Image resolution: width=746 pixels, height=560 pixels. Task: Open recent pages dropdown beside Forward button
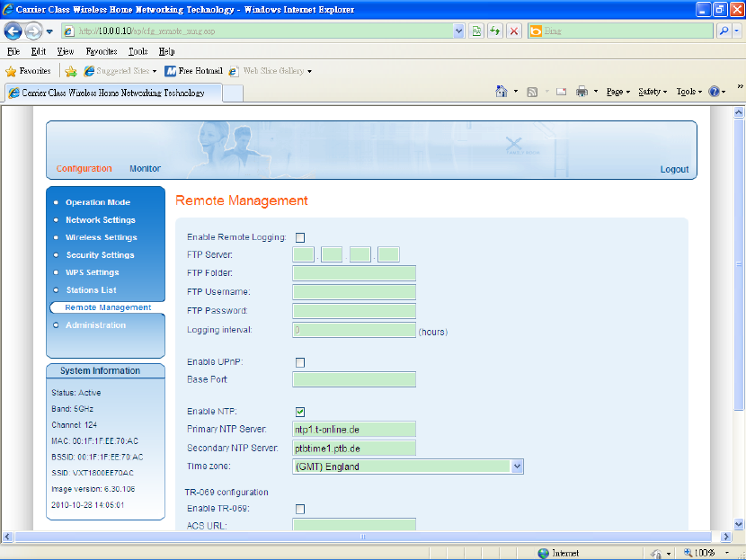pyautogui.click(x=49, y=31)
